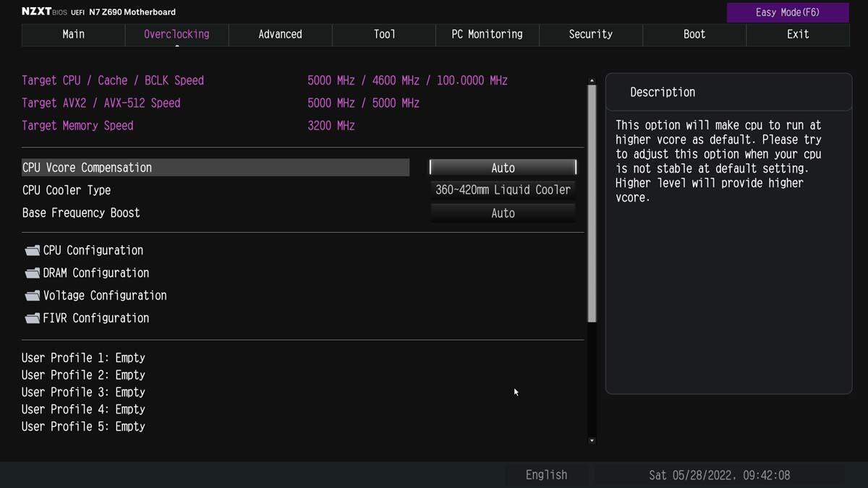Open CPU Vcore Compensation Auto dropdown
Image resolution: width=868 pixels, height=488 pixels.
coord(503,168)
